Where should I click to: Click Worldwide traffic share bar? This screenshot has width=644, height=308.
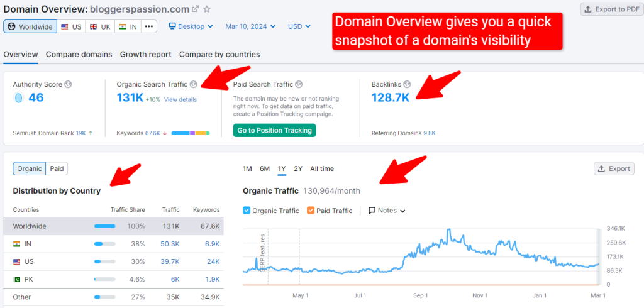[105, 226]
